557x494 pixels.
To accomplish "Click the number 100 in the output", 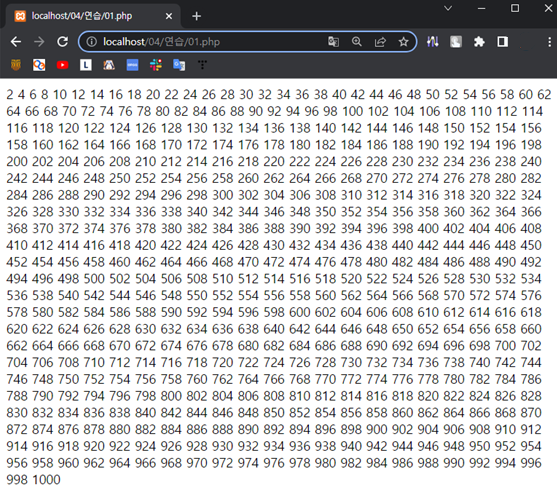I will 352,112.
